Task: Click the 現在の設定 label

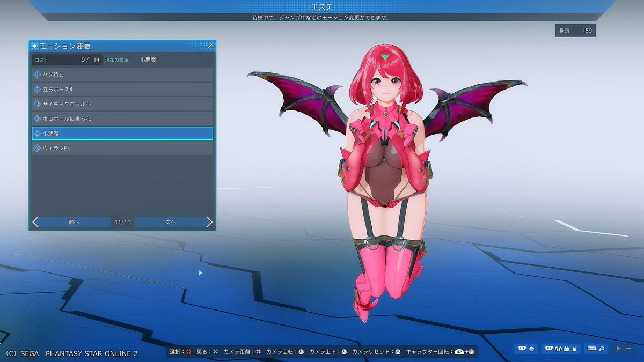Action: [116, 60]
